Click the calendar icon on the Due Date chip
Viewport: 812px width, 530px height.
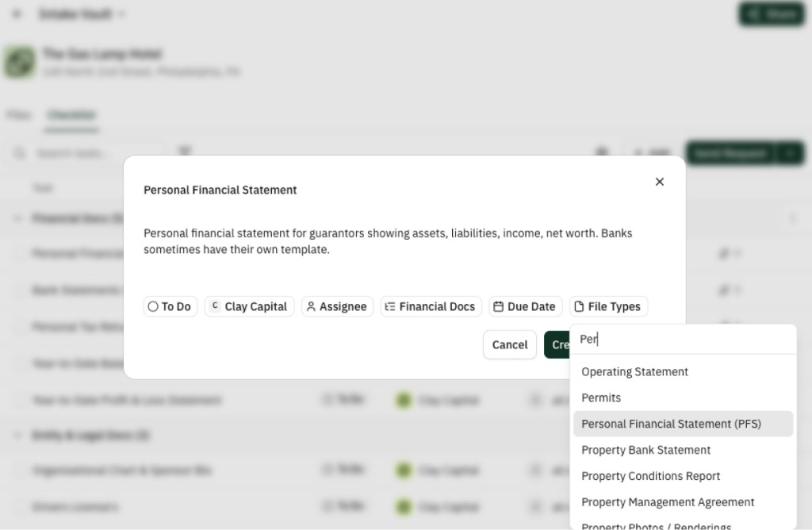pos(499,306)
